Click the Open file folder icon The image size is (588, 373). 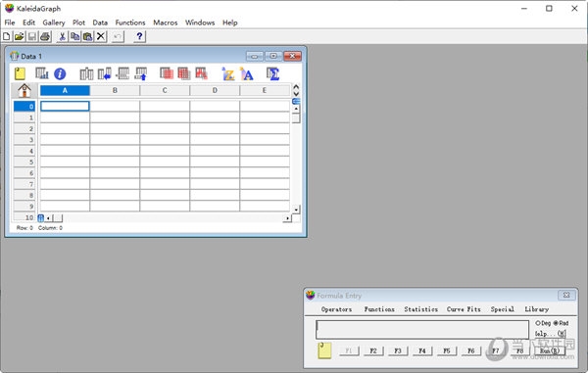coord(20,36)
